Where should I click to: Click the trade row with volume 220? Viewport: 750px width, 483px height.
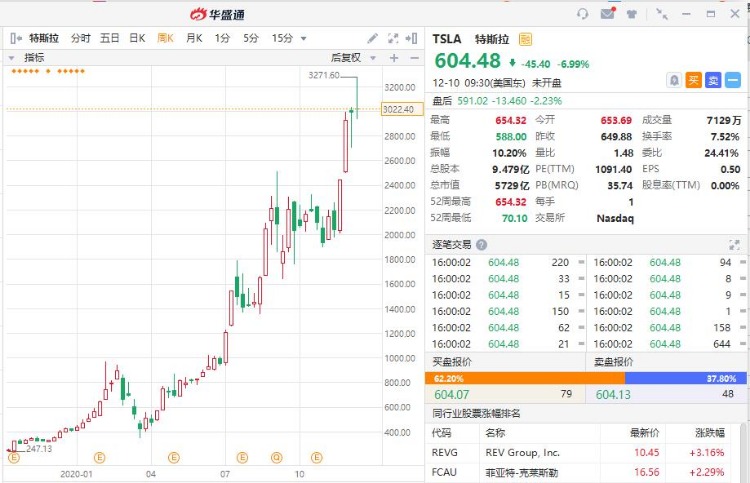pyautogui.click(x=508, y=263)
